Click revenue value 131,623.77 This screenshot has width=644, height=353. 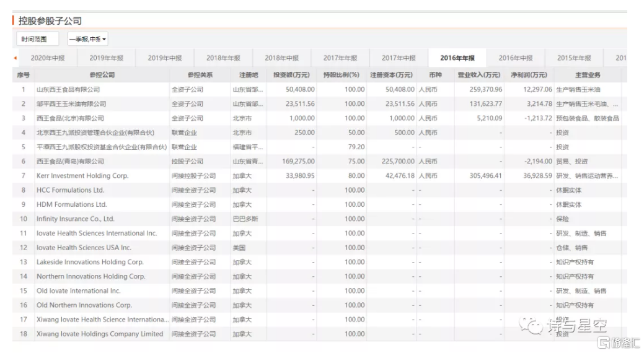click(485, 104)
